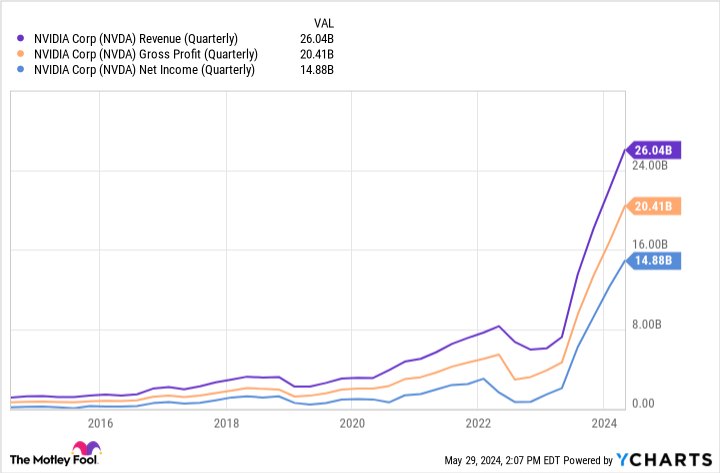Click the 8.00B y-axis label

point(647,324)
